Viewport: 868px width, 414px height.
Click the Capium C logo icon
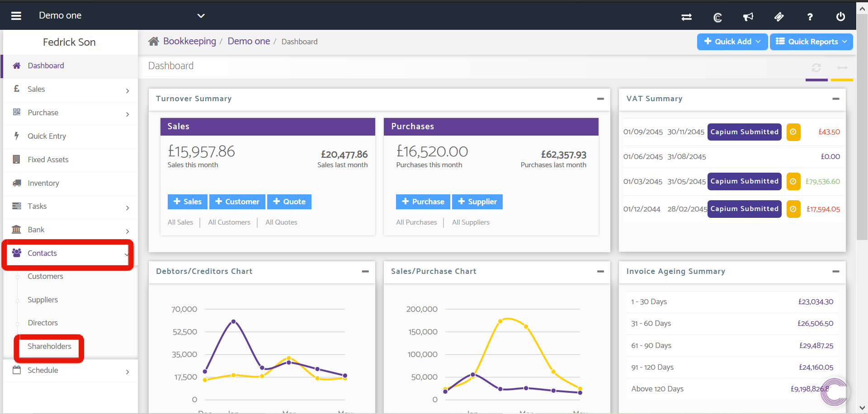(x=717, y=17)
